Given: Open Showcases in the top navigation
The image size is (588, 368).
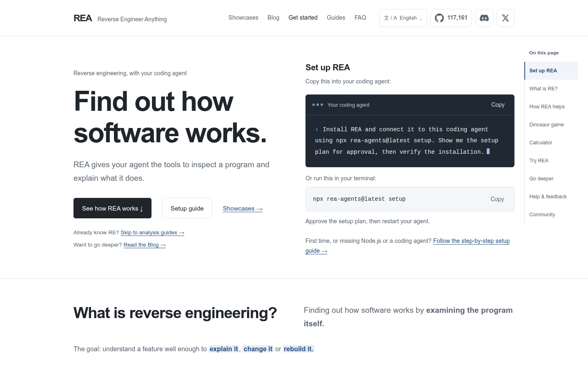Looking at the screenshot, I should 243,18.
